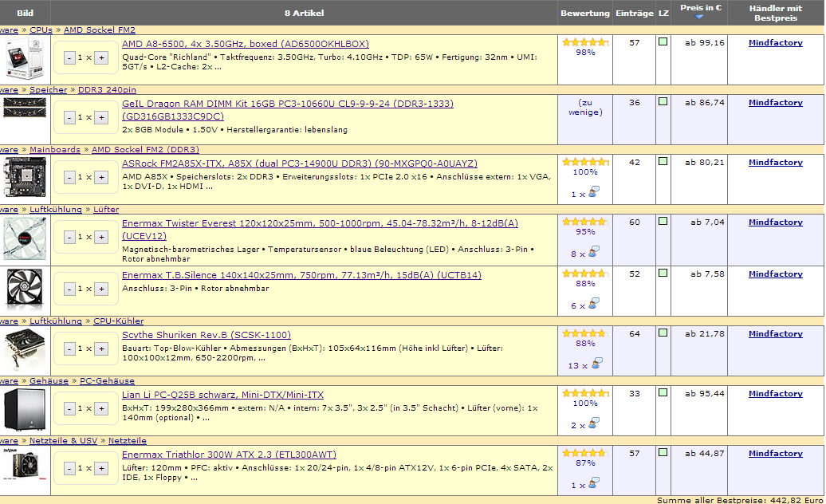826x504 pixels.
Task: Increase quantity of ASRock FM2A85X-ITX mainboard
Action: pos(102,177)
